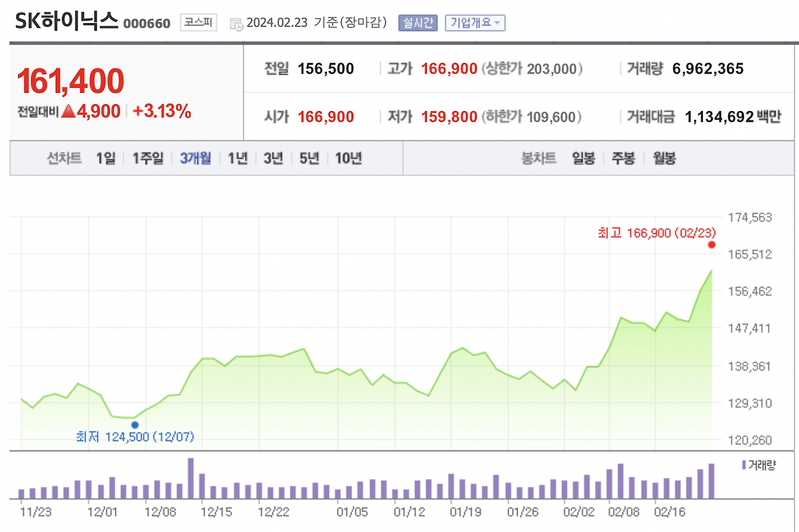Click the date text 2024.02.23 기준(장마감)

pyautogui.click(x=317, y=23)
